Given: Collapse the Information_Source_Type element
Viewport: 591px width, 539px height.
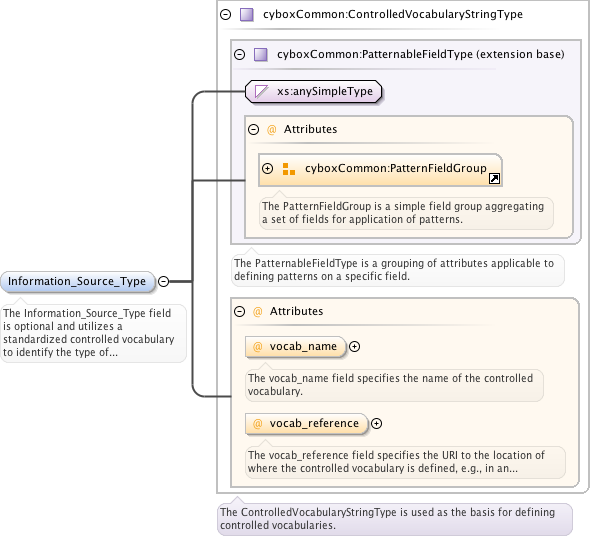Looking at the screenshot, I should [163, 281].
